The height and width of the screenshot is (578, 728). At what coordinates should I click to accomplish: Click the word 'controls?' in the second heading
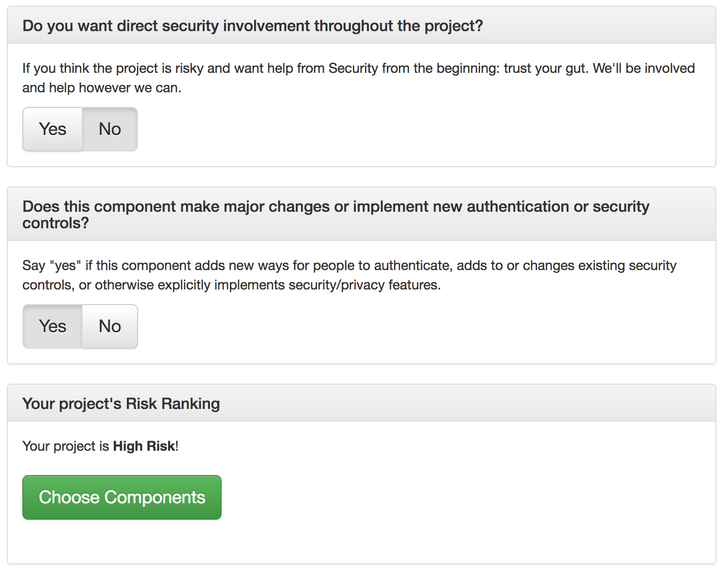click(56, 223)
